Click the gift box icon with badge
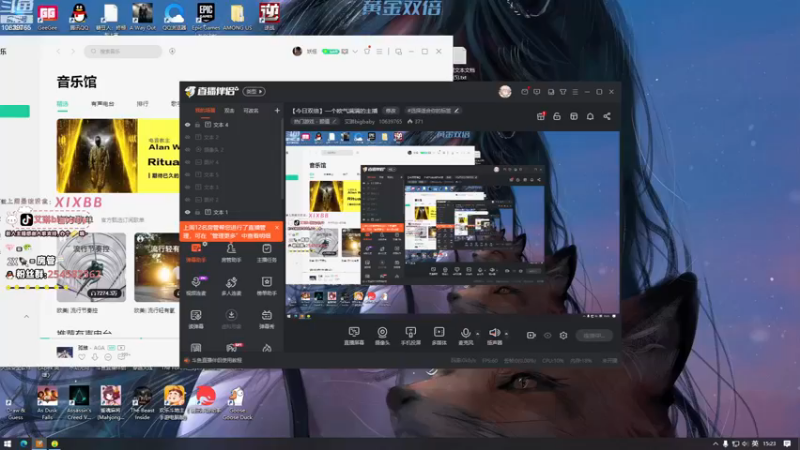 (x=541, y=116)
